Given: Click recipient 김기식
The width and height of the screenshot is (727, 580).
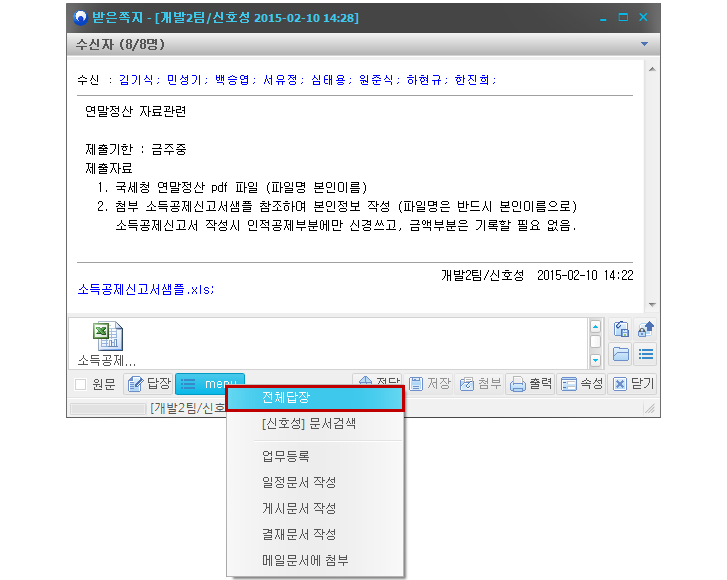Looking at the screenshot, I should point(136,80).
